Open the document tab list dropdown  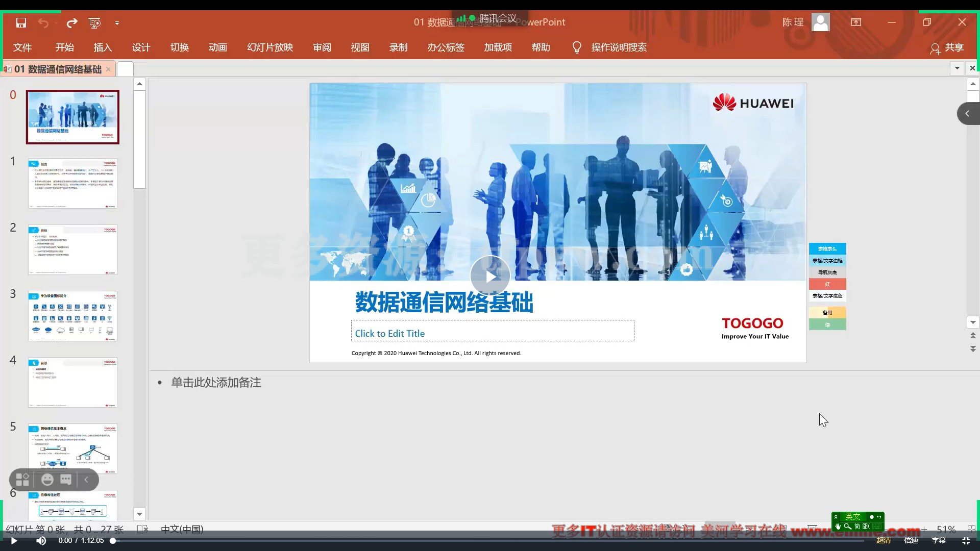point(957,68)
